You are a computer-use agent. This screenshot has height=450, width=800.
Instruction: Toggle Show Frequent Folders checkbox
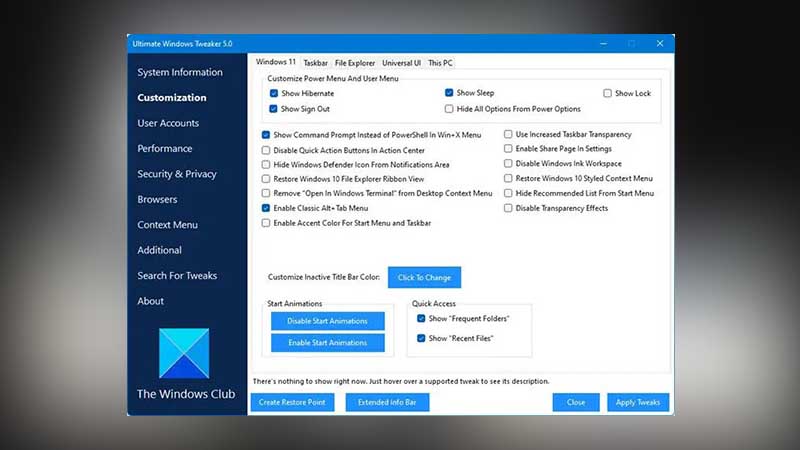click(421, 318)
